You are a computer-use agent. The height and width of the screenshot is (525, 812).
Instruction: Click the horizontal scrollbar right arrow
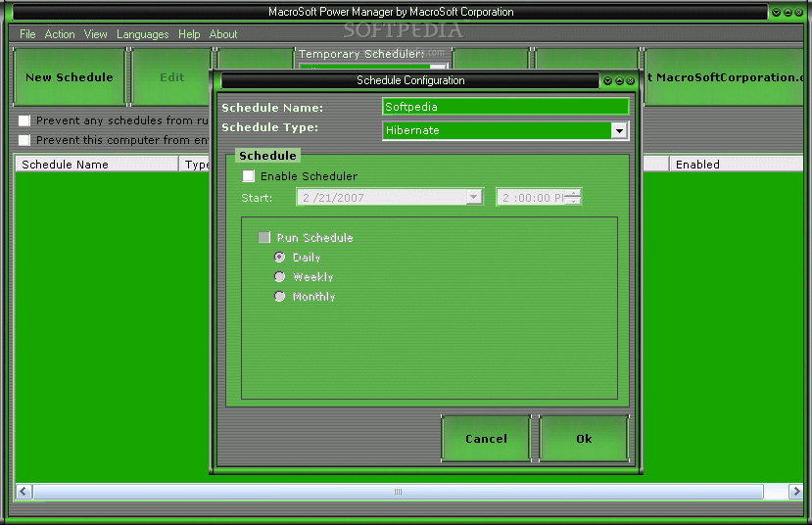click(795, 492)
